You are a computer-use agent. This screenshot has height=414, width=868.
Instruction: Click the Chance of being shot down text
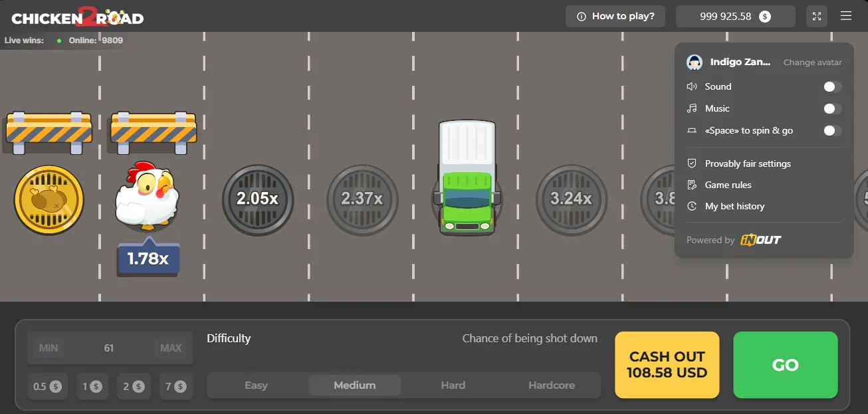(530, 338)
